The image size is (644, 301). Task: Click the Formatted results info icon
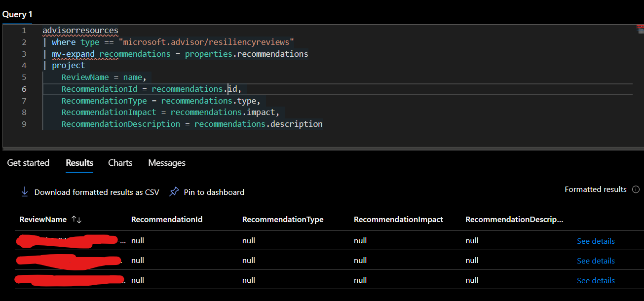point(636,189)
